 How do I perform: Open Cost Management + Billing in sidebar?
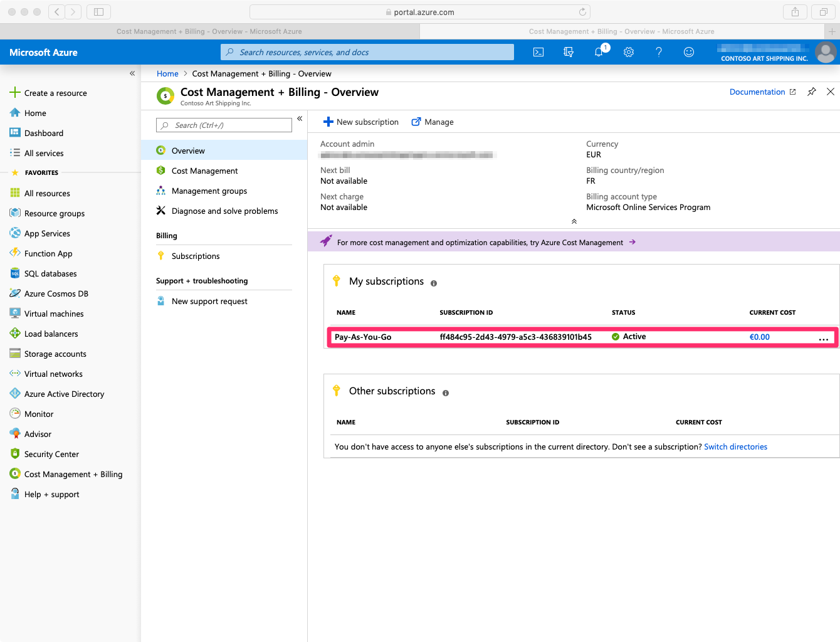66,474
